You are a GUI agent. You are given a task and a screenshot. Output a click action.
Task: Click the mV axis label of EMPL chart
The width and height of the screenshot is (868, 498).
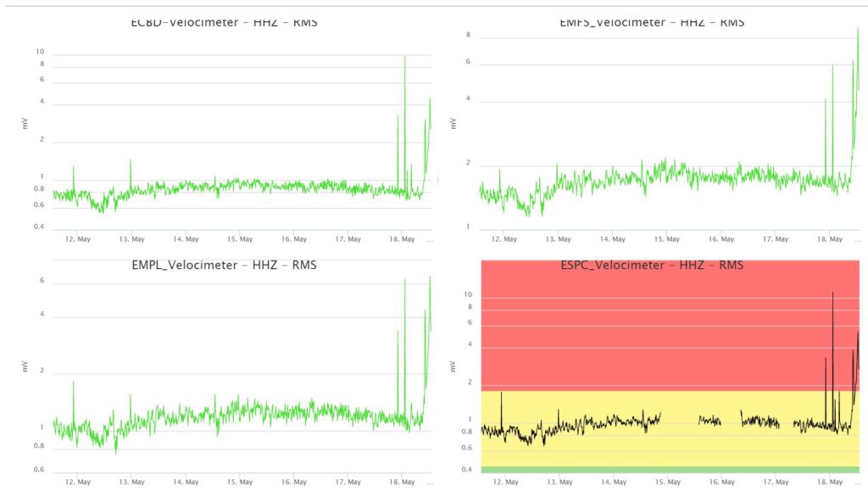(x=25, y=367)
